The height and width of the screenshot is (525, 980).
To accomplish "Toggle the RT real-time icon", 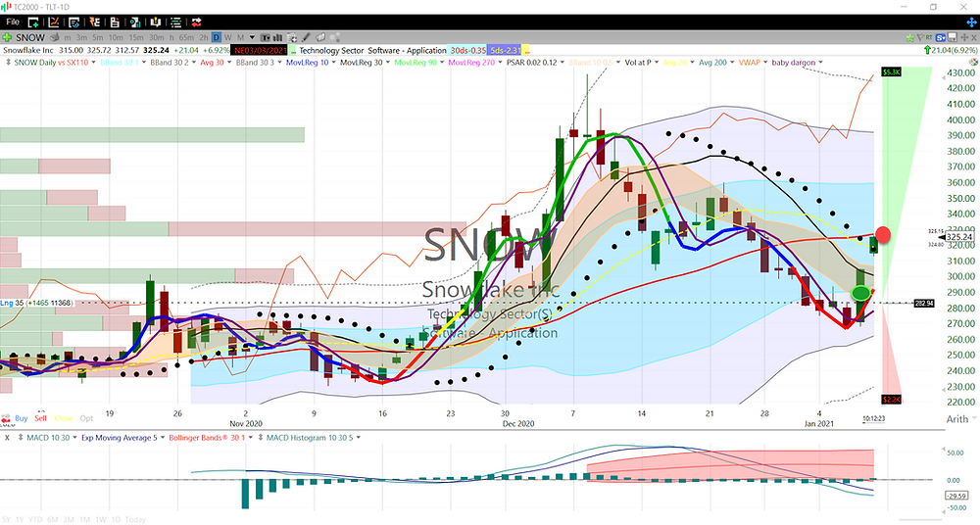I will [x=929, y=37].
